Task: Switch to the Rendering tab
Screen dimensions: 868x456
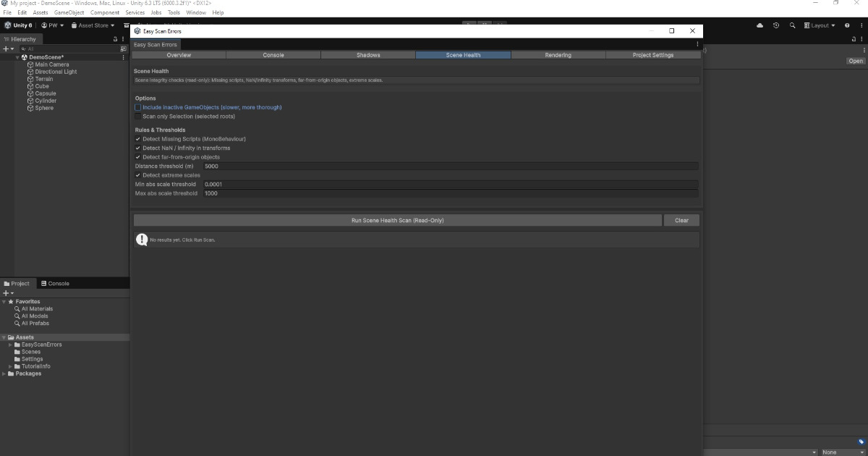Action: point(558,55)
